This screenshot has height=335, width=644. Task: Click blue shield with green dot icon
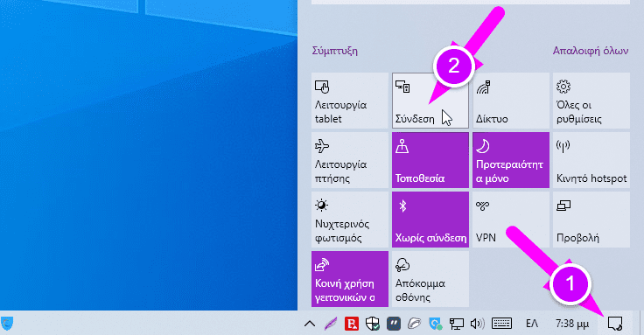click(436, 324)
